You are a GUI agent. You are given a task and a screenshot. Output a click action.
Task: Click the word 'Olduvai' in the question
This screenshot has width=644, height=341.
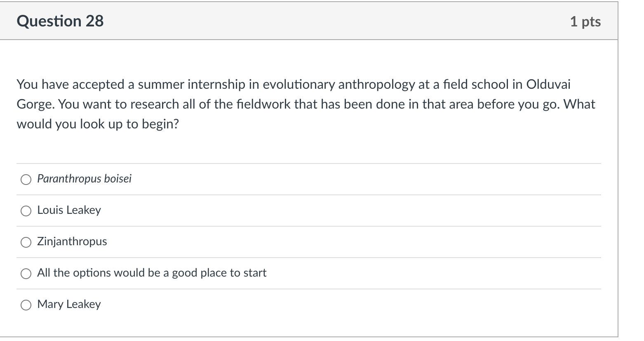549,84
